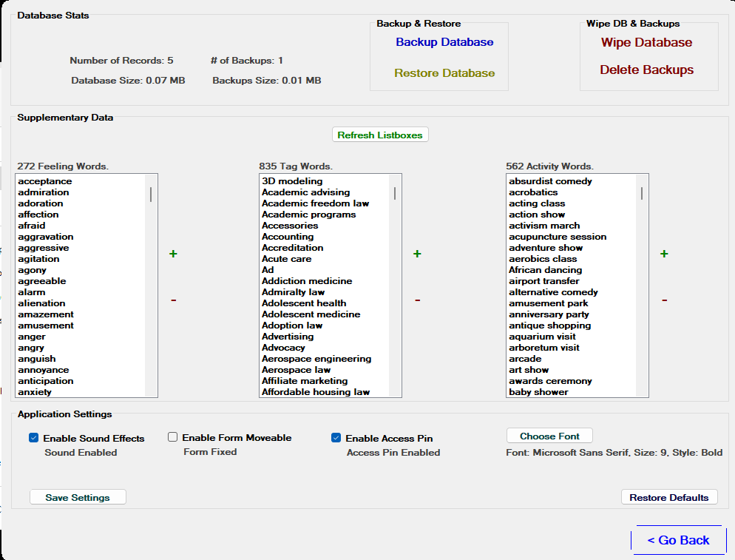Remove a Feeling word with minus icon
Screen dimensions: 735x560
coord(174,300)
